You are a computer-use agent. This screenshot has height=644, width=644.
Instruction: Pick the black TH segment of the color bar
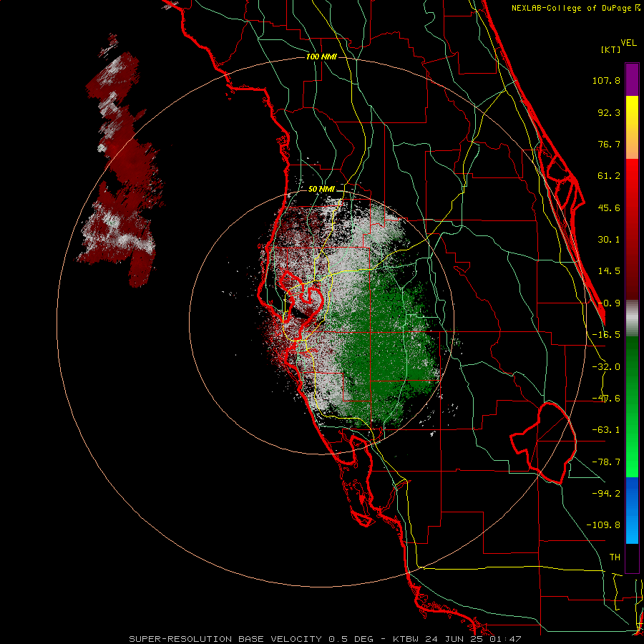coord(632,557)
